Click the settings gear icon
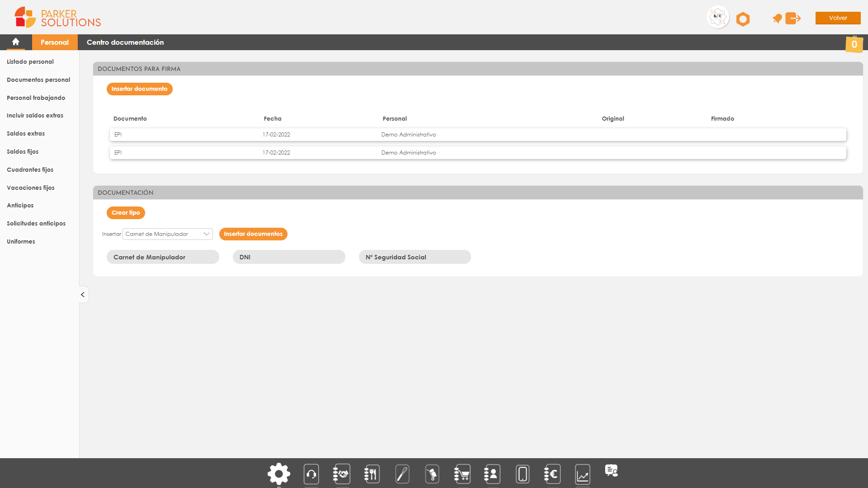868x488 pixels. [278, 473]
